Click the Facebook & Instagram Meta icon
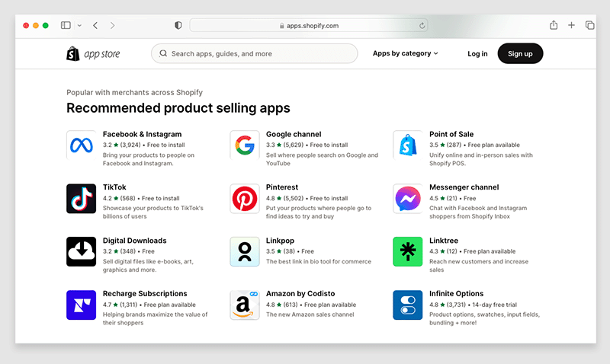 click(81, 145)
